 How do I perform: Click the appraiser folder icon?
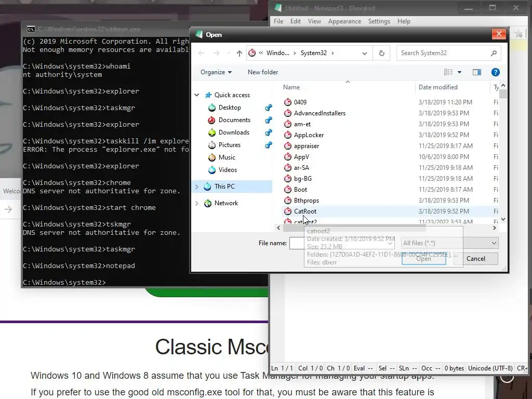pyautogui.click(x=288, y=146)
